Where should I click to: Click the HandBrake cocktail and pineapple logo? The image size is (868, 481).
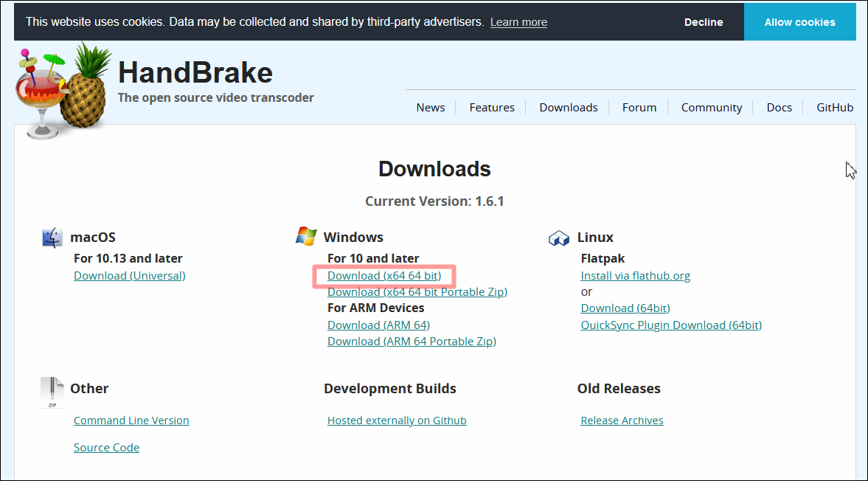63,91
